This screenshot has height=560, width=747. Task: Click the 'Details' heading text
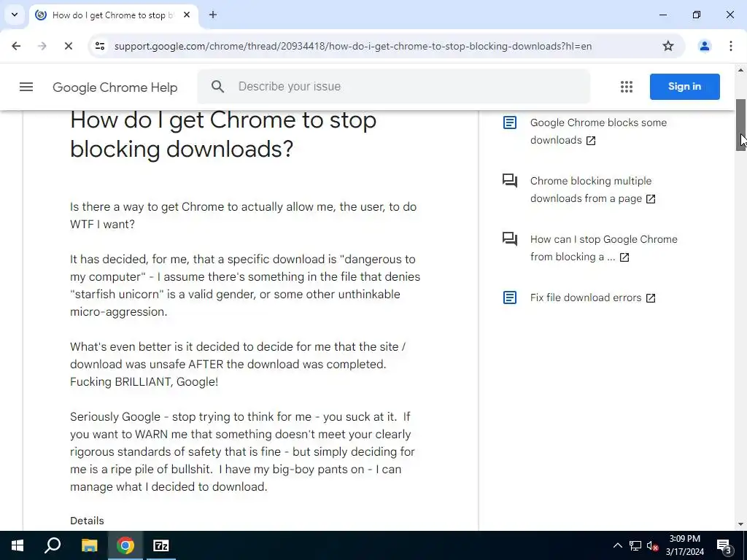(87, 521)
